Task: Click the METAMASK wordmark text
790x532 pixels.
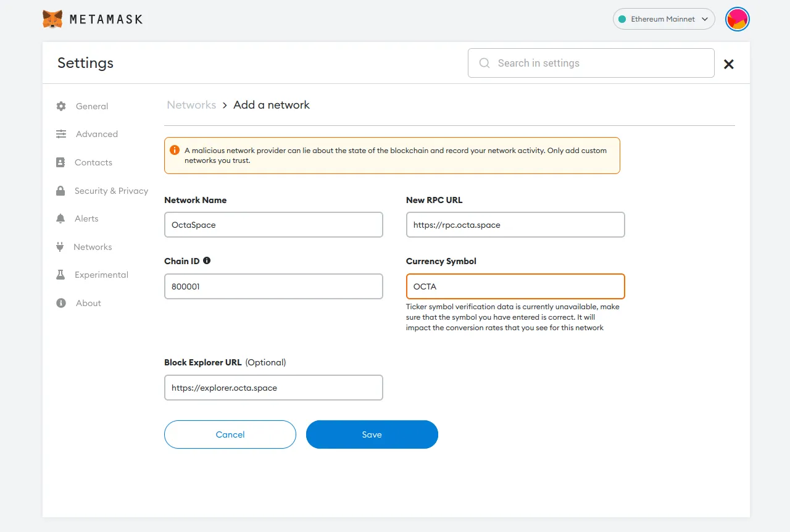Action: pos(106,19)
